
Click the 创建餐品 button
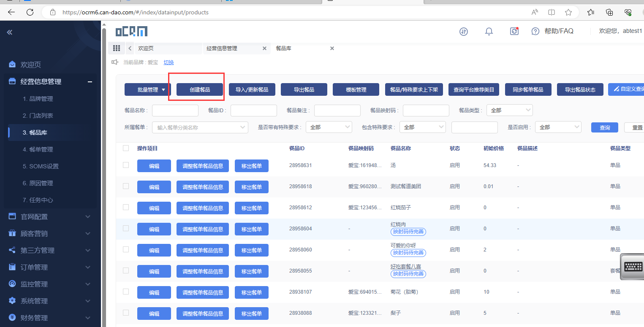pyautogui.click(x=200, y=89)
